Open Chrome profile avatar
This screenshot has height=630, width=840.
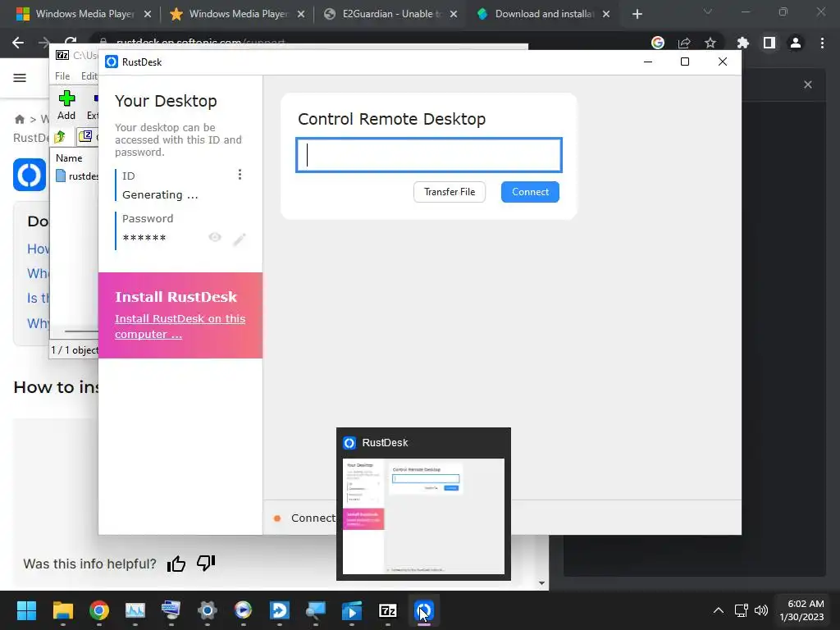pos(796,43)
